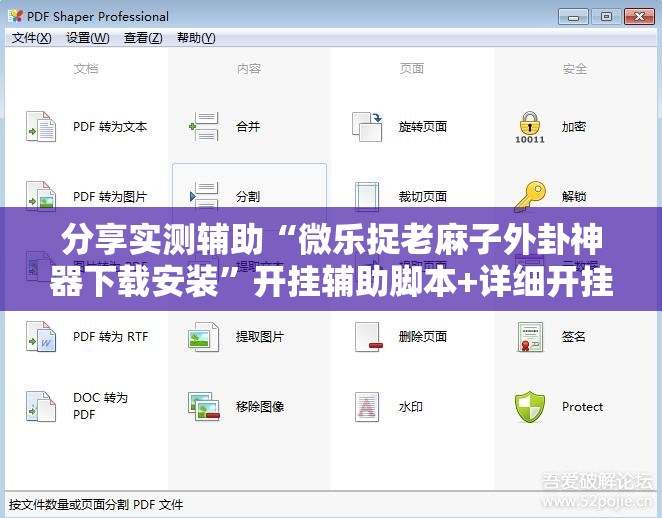The height and width of the screenshot is (518, 662).
Task: Choose the 裁切页面 label
Action: point(423,196)
